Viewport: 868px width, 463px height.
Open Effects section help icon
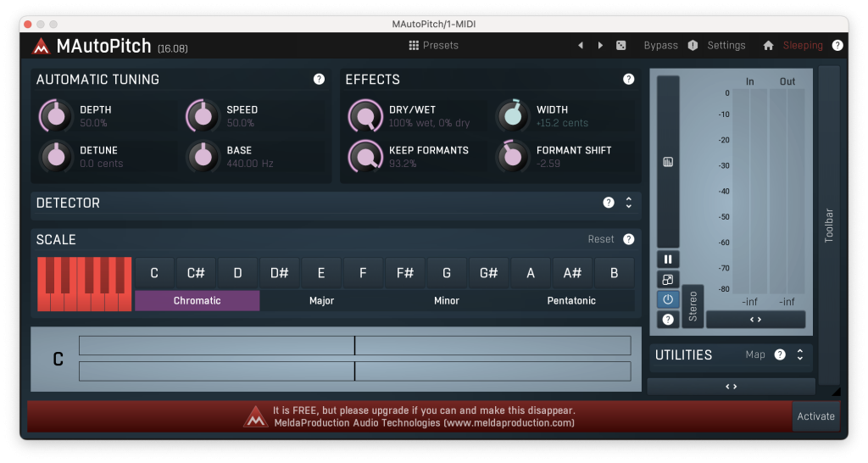click(628, 79)
